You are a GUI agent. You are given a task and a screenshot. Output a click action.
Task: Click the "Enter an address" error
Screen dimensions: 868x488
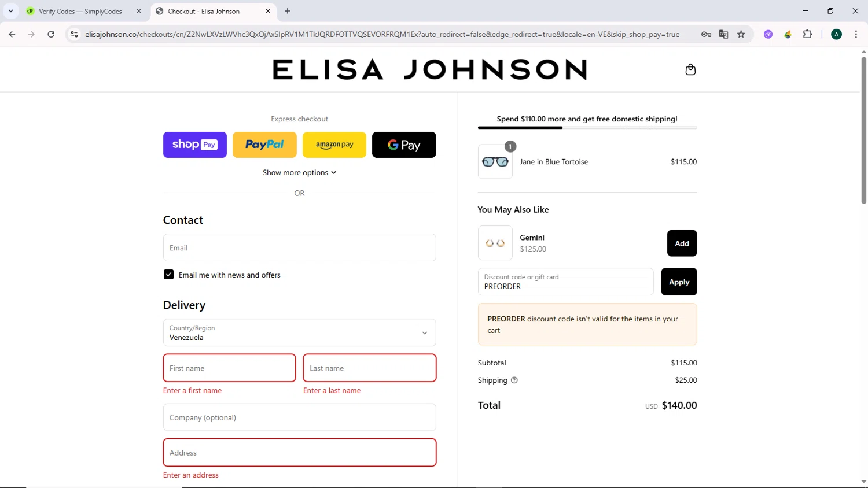[x=191, y=475]
